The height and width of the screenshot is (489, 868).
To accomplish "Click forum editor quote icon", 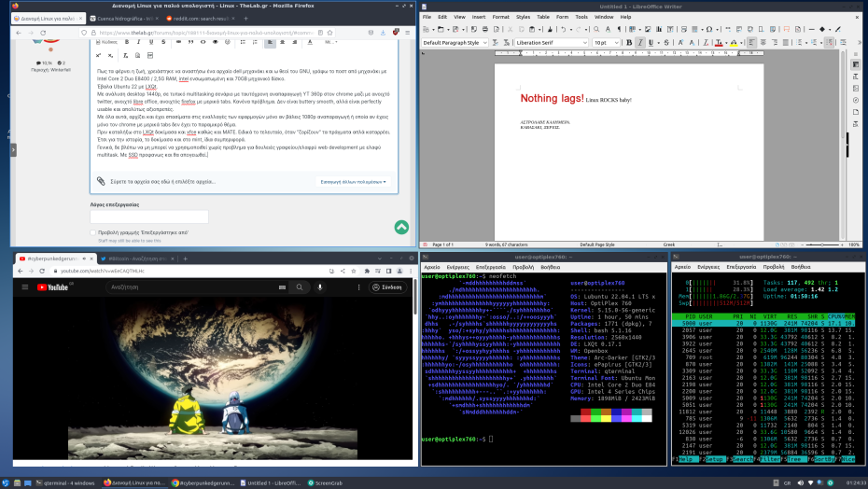I will [x=190, y=42].
